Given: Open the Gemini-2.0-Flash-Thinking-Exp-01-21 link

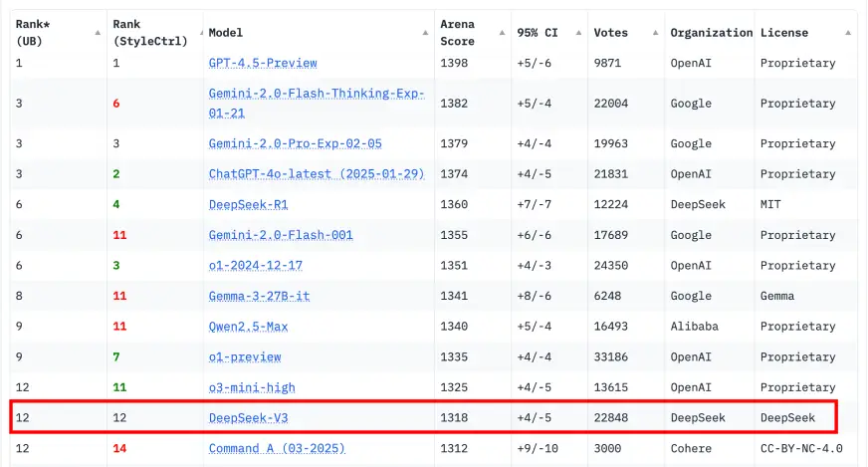Looking at the screenshot, I should pyautogui.click(x=317, y=103).
